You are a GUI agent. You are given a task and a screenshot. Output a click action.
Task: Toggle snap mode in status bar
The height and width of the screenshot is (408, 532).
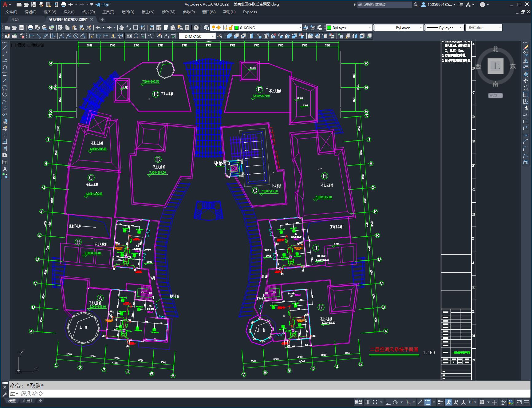click(375, 402)
